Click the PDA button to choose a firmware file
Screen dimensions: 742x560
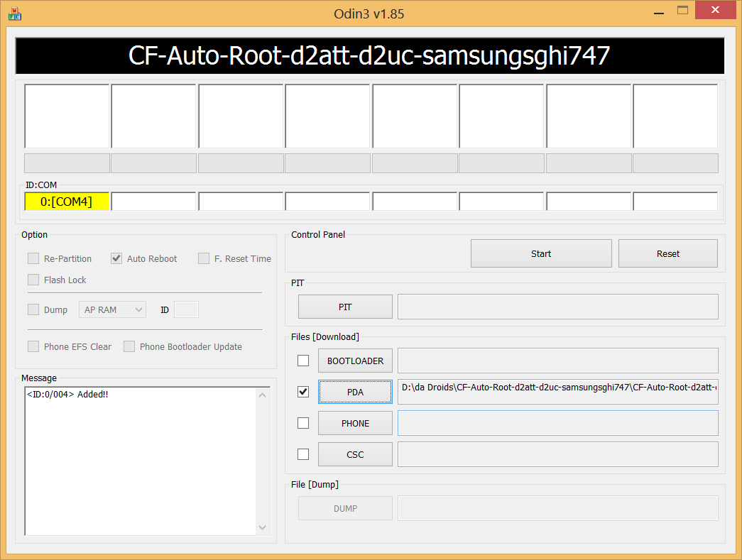[x=355, y=391]
